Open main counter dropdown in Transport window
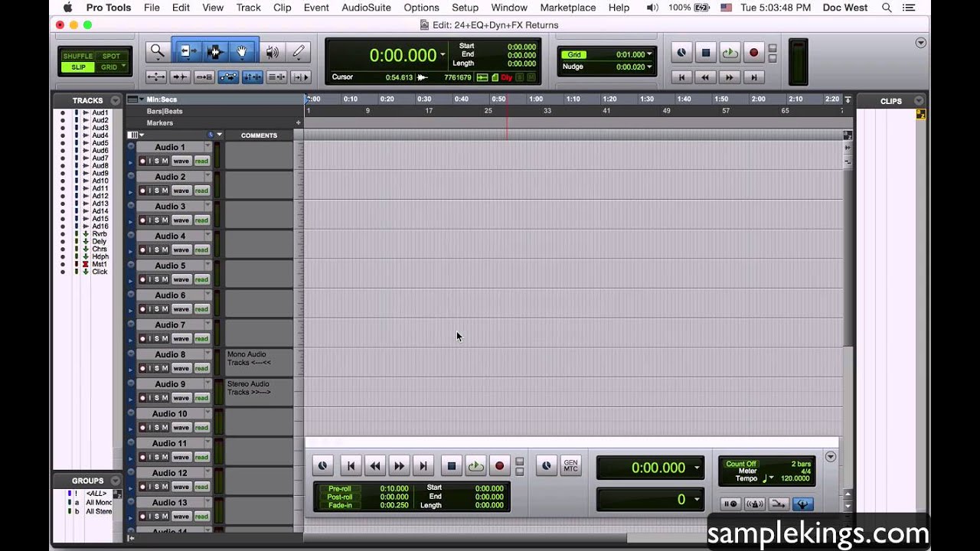 (x=696, y=468)
